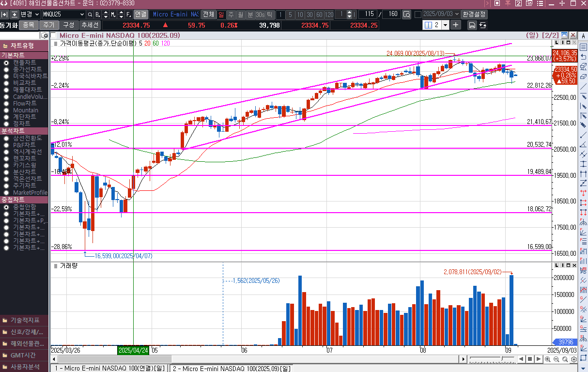Expand the 기술적지표 section
Screen dimensions: 588x372
point(24,320)
